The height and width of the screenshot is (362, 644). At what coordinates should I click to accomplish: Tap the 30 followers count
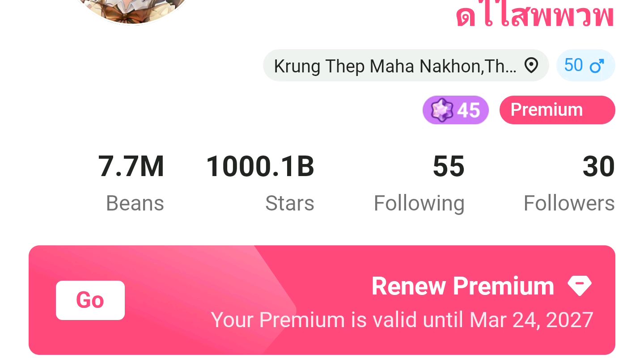[x=598, y=166]
